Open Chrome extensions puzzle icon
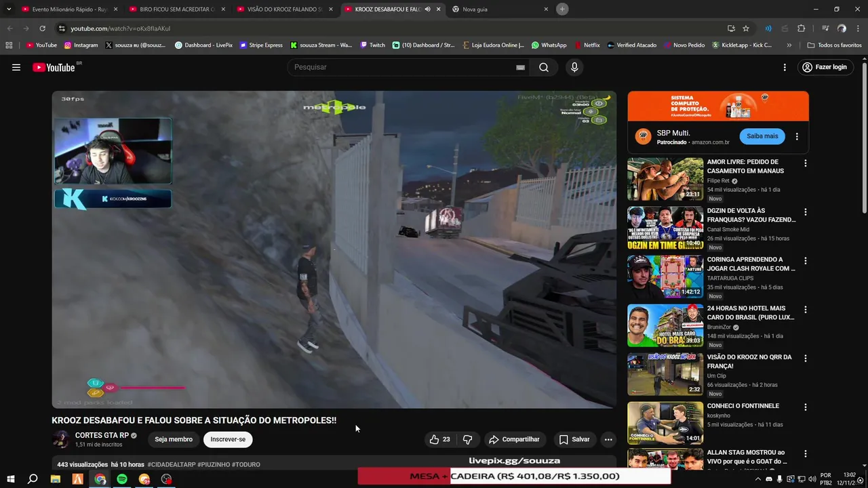This screenshot has height=488, width=868. pyautogui.click(x=801, y=28)
